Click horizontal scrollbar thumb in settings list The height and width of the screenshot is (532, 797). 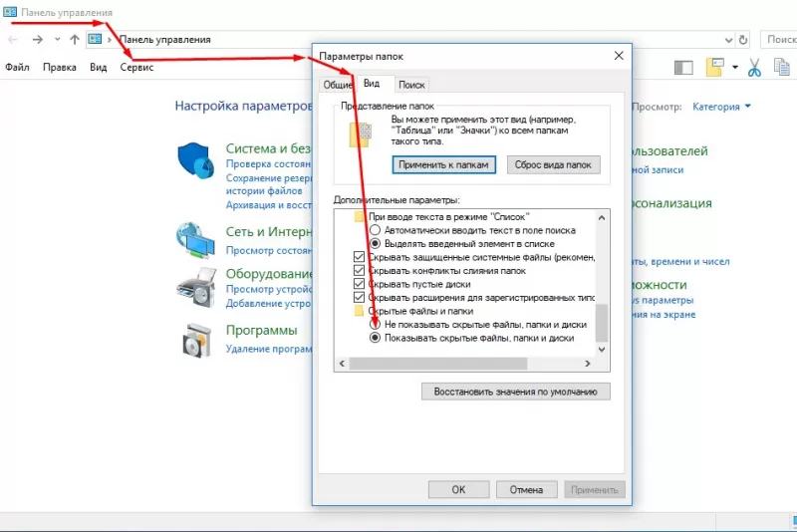(438, 364)
